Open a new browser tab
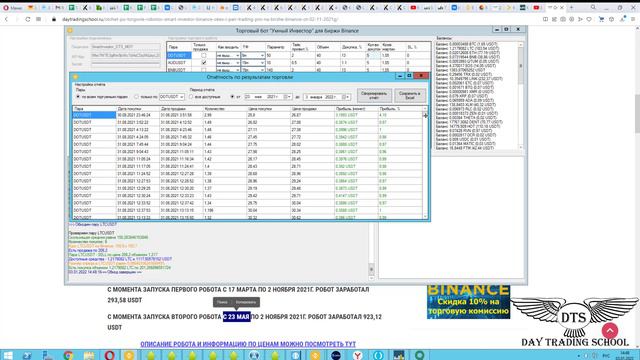The image size is (640, 360). [571, 7]
